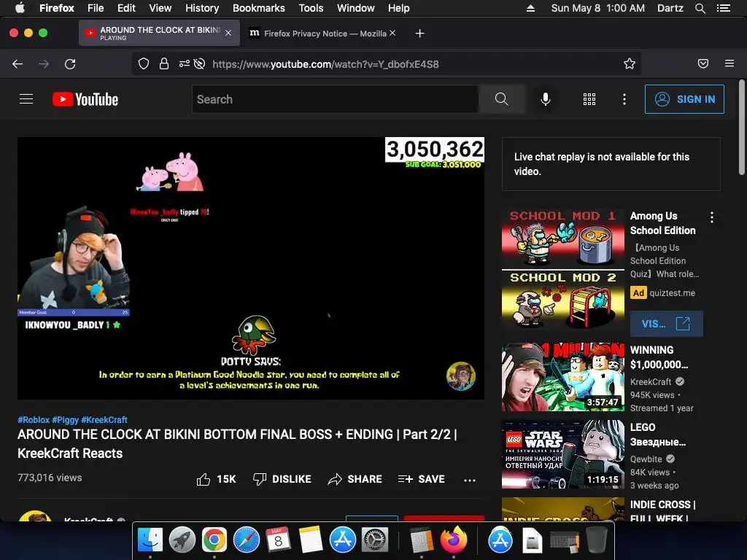The height and width of the screenshot is (560, 747).
Task: Open a new tab with plus
Action: click(419, 34)
